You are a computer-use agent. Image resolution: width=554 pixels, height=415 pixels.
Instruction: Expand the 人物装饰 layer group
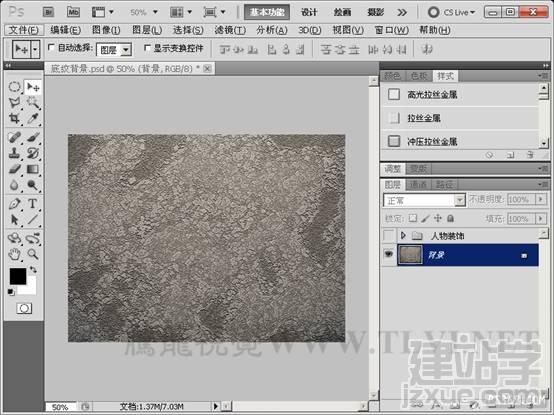(x=403, y=235)
